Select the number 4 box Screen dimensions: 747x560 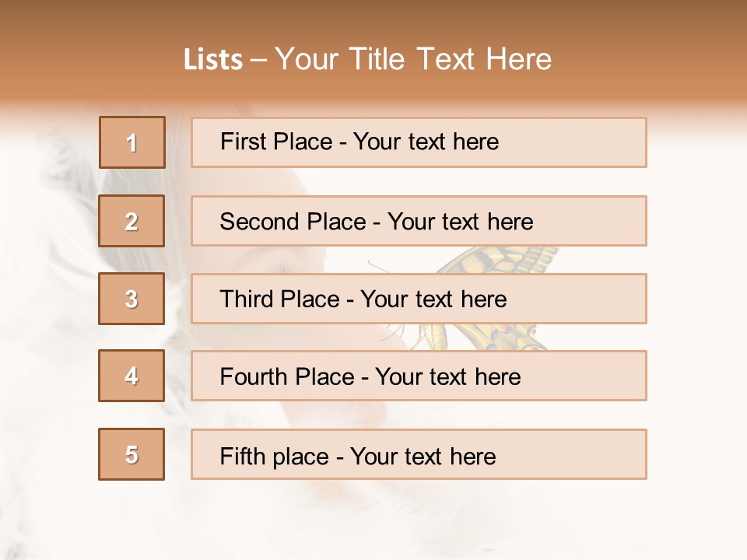132,376
